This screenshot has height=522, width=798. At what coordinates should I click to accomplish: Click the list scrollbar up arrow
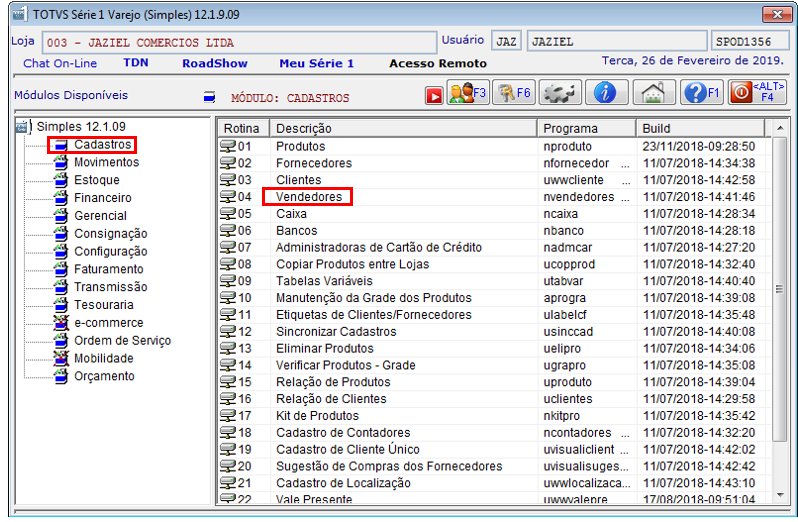(x=780, y=128)
